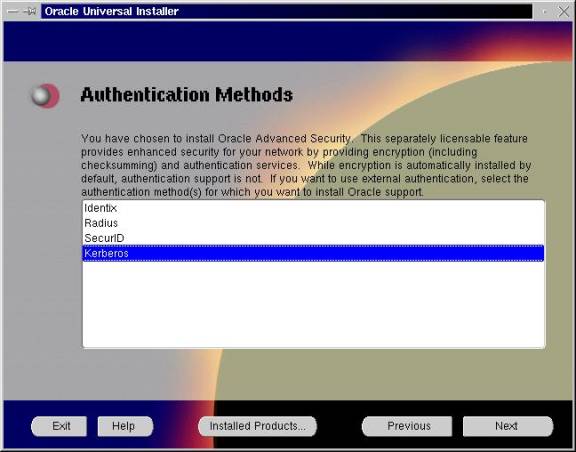The width and height of the screenshot is (576, 452).
Task: Open the Help button
Action: 125,426
